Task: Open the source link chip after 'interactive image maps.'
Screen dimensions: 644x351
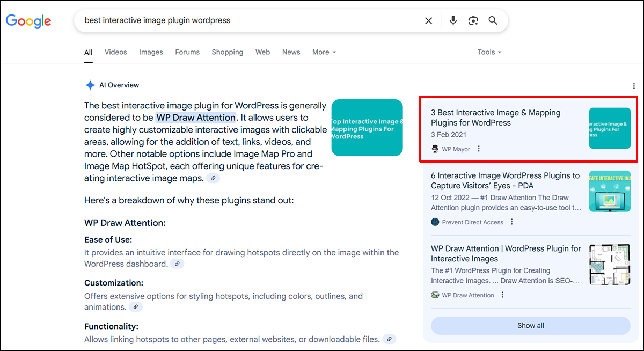Action: (213, 178)
